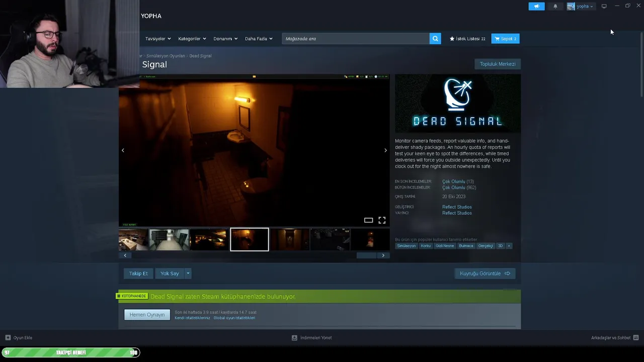Select the 3D tag
The height and width of the screenshot is (362, 644).
pyautogui.click(x=500, y=246)
